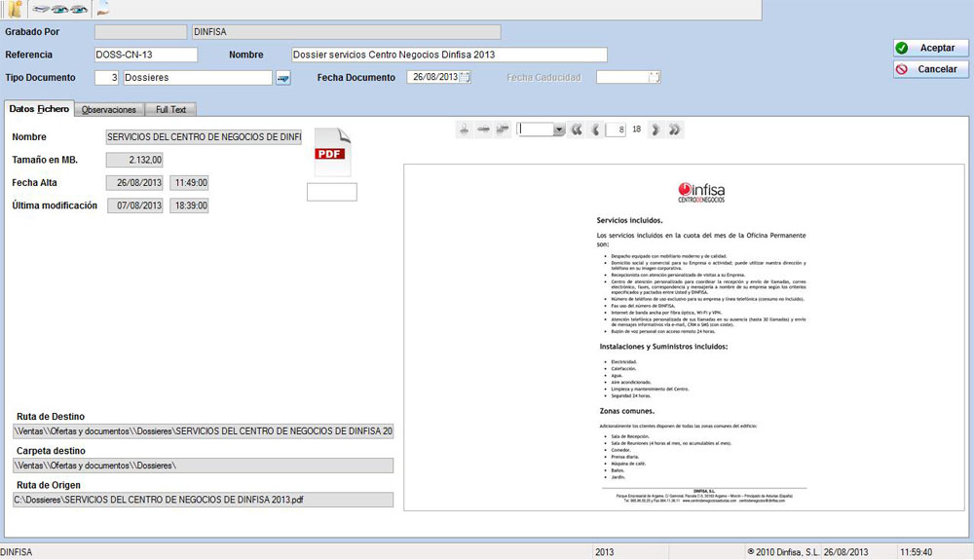
Task: Click the Ruta de Origen path field
Action: pyautogui.click(x=204, y=500)
